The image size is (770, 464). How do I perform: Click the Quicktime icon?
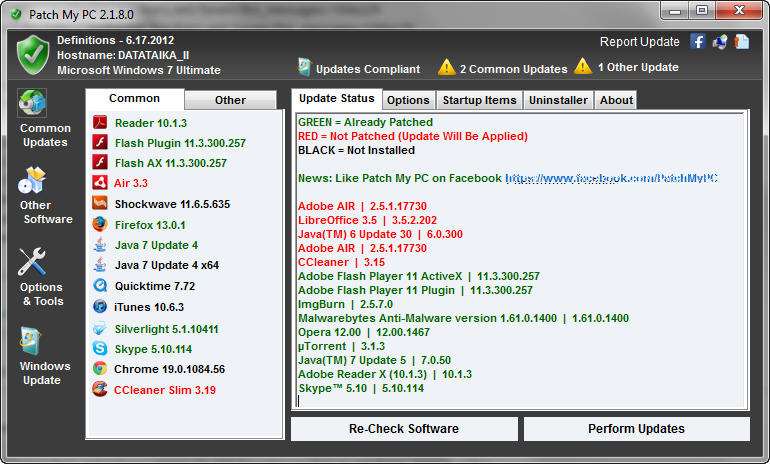(x=100, y=285)
